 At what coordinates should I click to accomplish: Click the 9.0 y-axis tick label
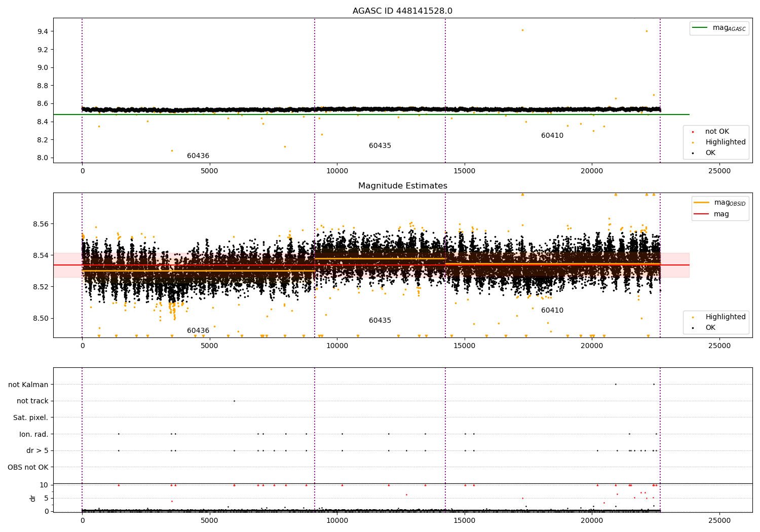pos(43,67)
